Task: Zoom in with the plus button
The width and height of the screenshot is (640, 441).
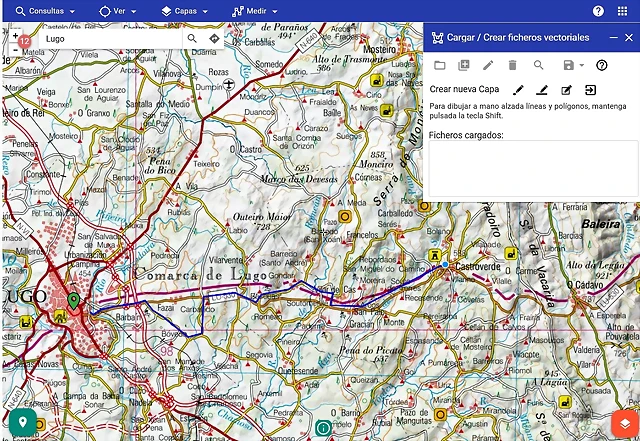Action: pyautogui.click(x=15, y=36)
